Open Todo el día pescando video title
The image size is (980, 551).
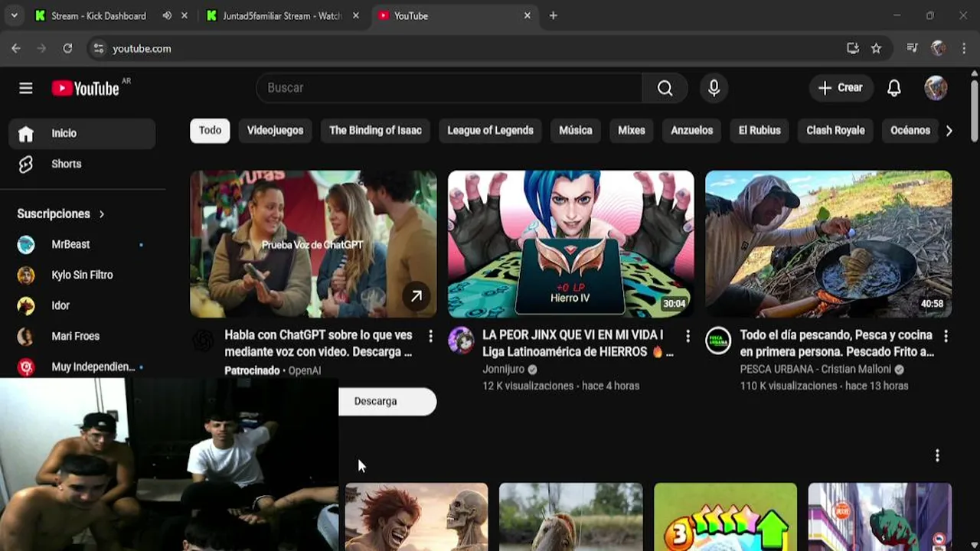(837, 344)
